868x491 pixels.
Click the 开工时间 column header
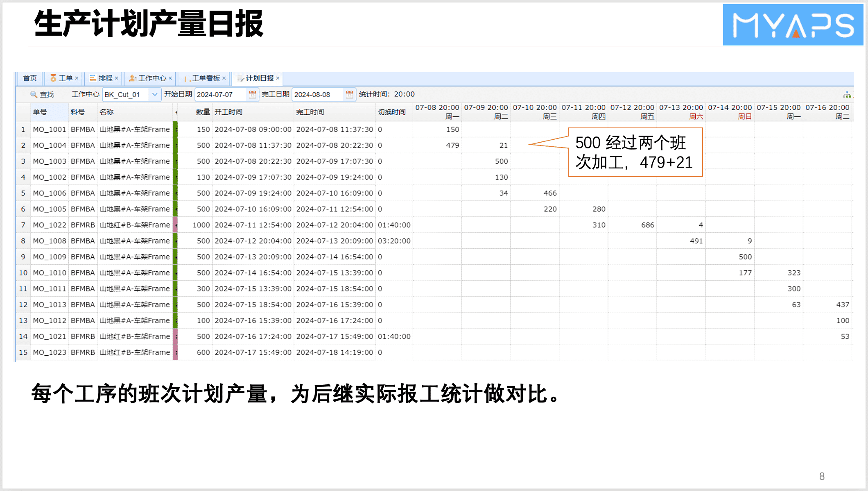pos(228,112)
